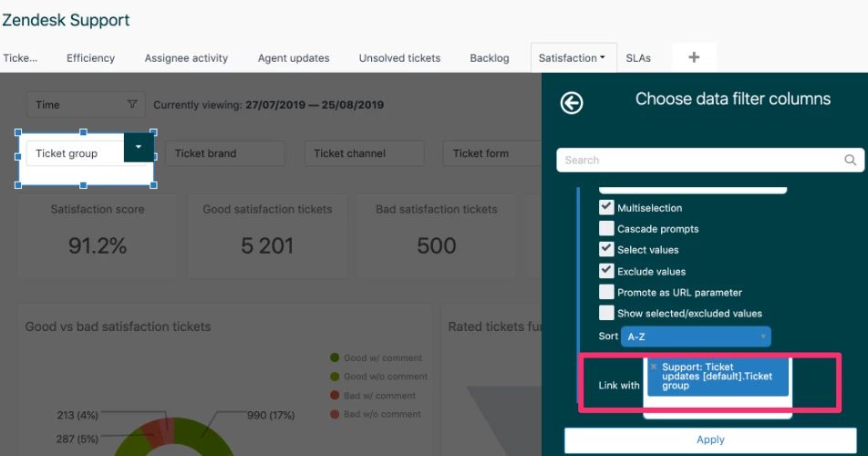
Task: Open the Sort A-Z dropdown
Action: [x=696, y=337]
